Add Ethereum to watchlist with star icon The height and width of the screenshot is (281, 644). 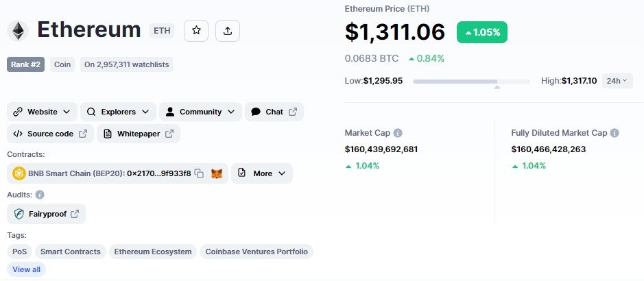click(196, 31)
